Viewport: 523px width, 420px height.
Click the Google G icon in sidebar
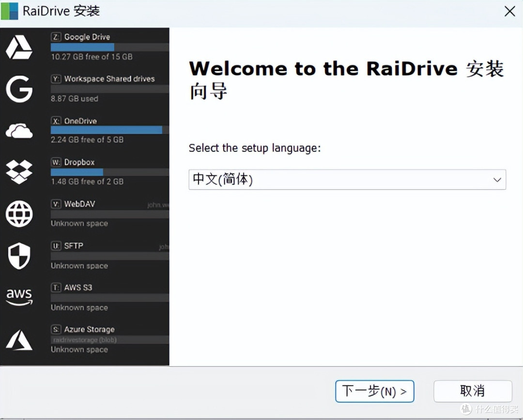[18, 90]
